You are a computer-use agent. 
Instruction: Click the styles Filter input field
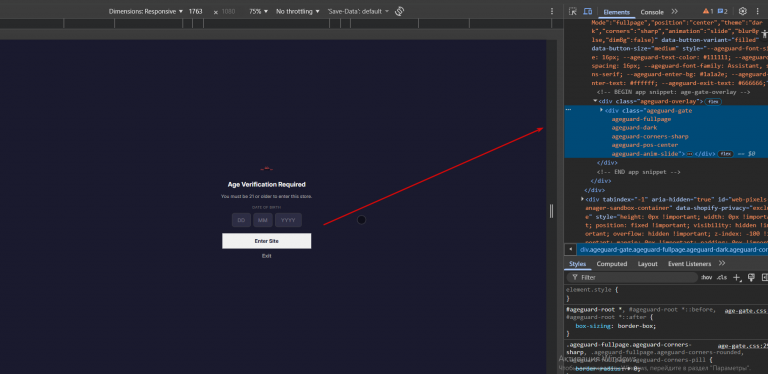[632, 278]
